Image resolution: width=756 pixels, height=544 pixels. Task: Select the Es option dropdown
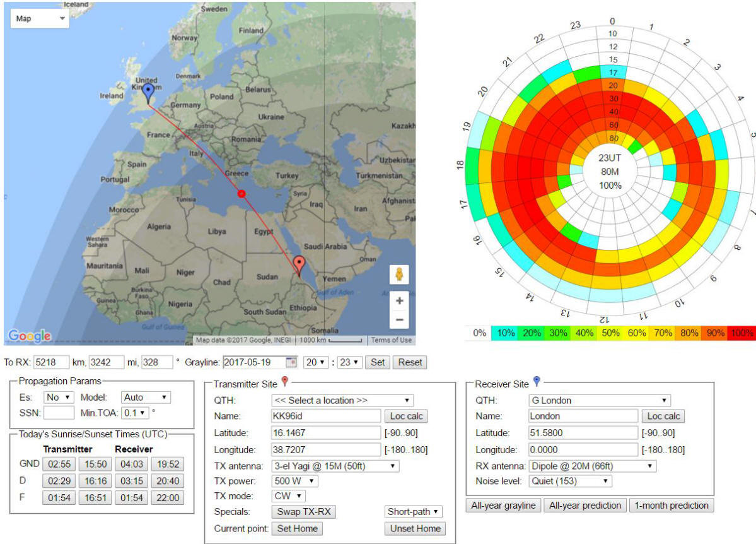pos(59,398)
